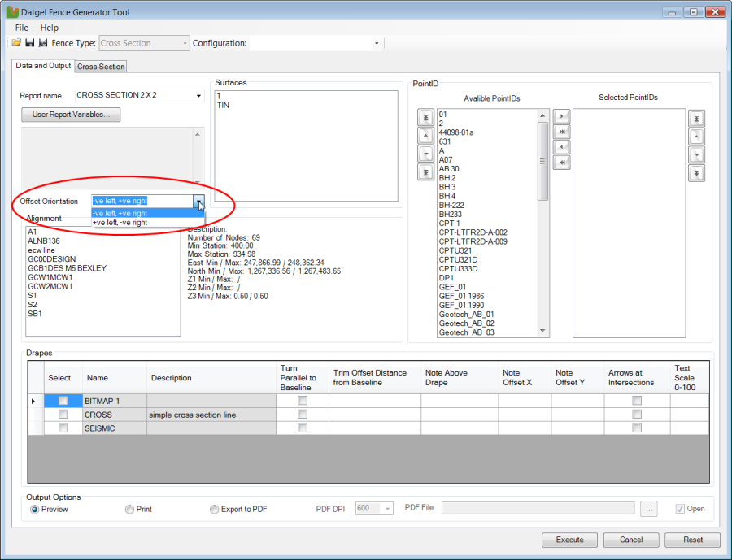Enable Arrows at Intersections for SEISMIC
The image size is (732, 560).
pyautogui.click(x=637, y=428)
